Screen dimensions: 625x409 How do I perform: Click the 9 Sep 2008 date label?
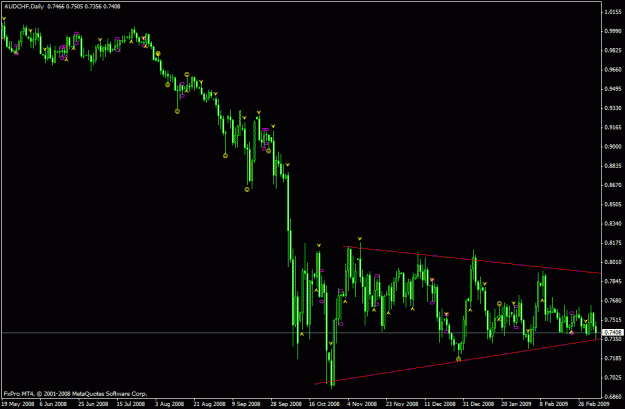(247, 404)
